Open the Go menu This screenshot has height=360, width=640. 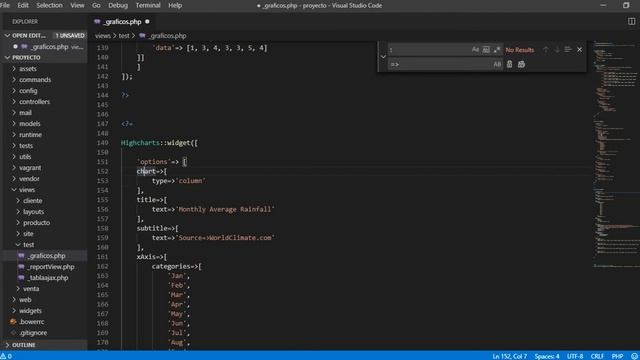(96, 5)
